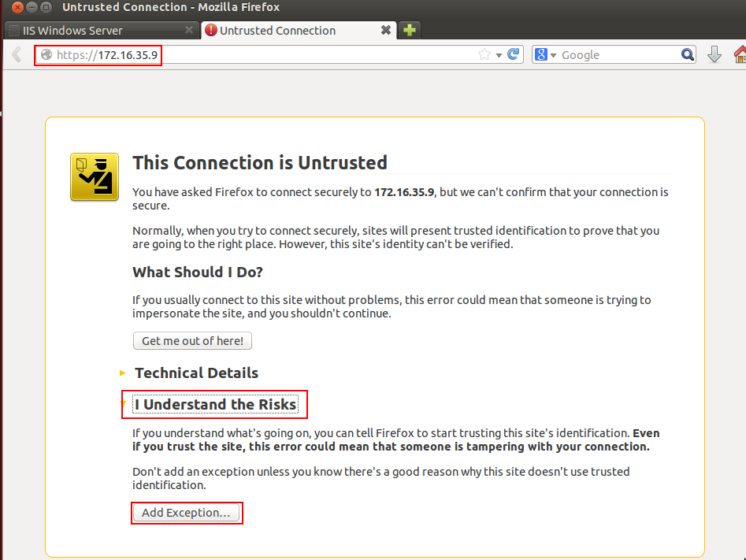
Task: Click the globe site identity icon
Action: pyautogui.click(x=46, y=54)
